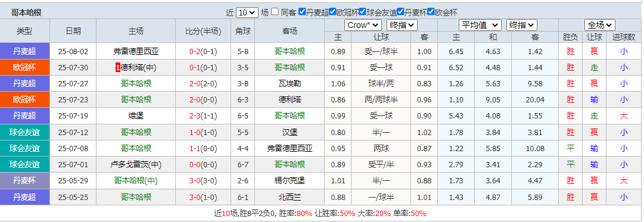Image resolution: width=644 pixels, height=222 pixels.
Task: Open the recent matches count dropdown showing 10
Action: pos(247,12)
